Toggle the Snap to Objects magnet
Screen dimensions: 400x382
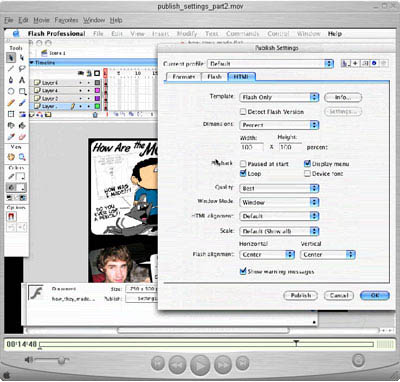(11, 217)
